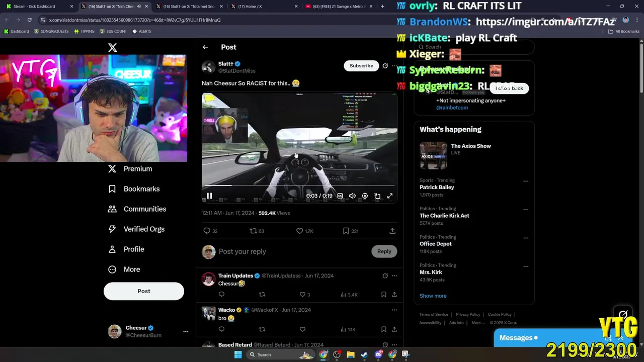
Task: Open account menu dots beside Cheesur
Action: coord(186,331)
